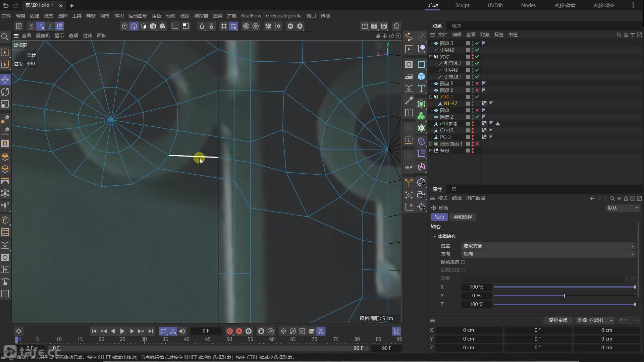Toggle red X enable for 圆盘.6

(477, 90)
